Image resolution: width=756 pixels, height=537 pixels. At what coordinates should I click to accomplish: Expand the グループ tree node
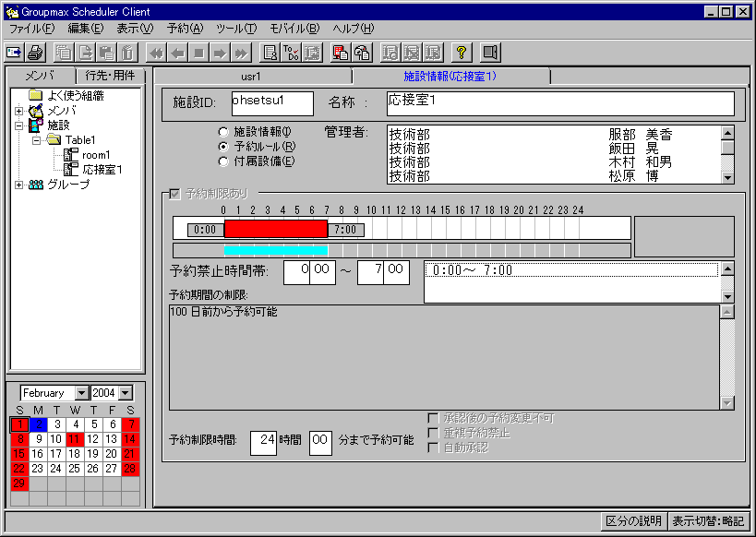click(19, 185)
